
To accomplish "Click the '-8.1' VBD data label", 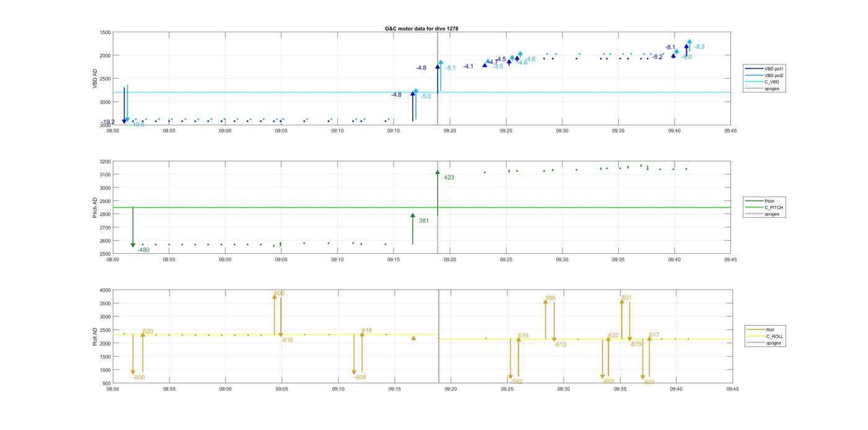I will [670, 47].
